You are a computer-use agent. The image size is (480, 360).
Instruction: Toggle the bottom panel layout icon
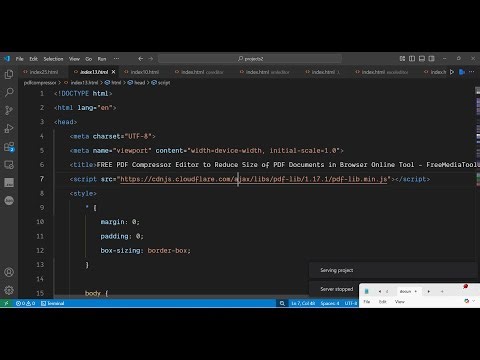tap(422, 59)
